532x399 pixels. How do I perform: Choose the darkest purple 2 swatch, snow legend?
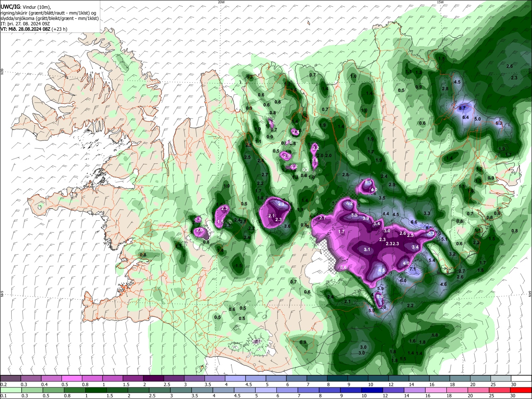(153, 378)
